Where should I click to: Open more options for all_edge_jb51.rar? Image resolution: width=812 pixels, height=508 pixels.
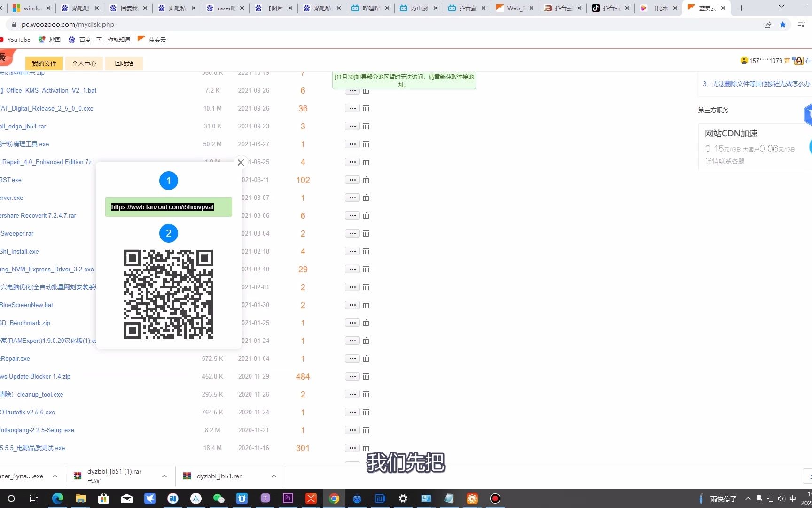pos(352,127)
